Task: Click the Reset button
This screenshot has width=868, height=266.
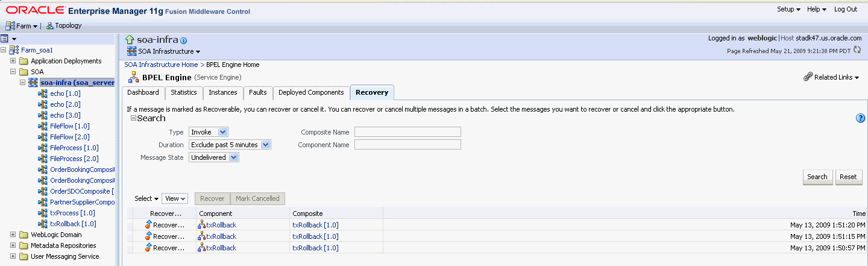Action: [x=849, y=177]
